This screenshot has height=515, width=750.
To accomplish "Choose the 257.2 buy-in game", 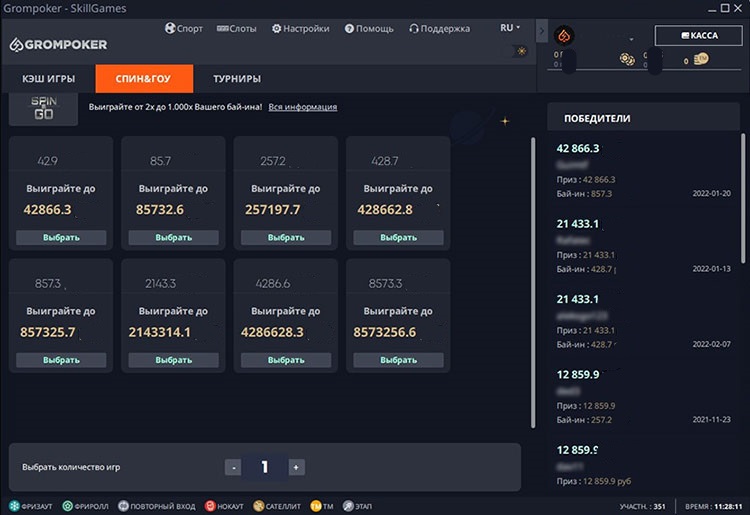I will point(286,238).
